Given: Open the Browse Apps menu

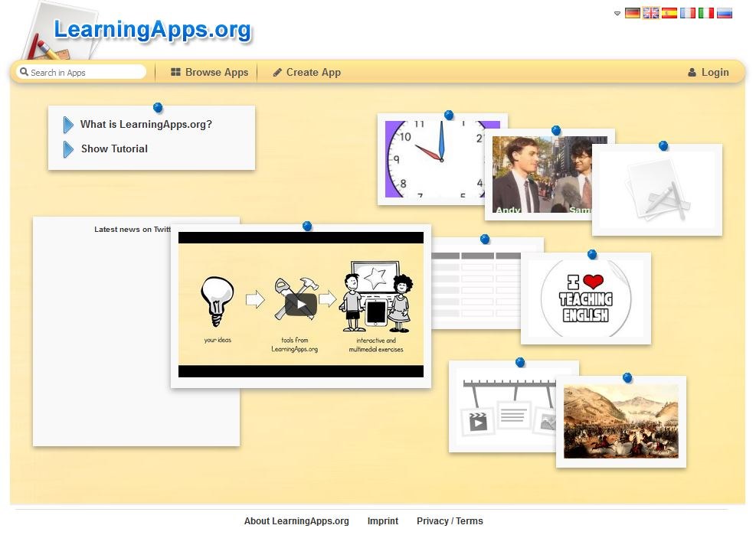Looking at the screenshot, I should point(209,72).
